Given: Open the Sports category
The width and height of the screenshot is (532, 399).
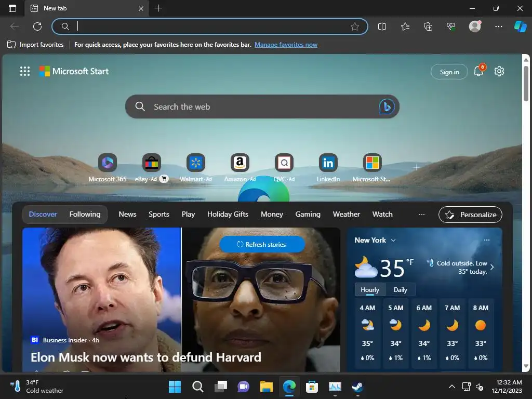Looking at the screenshot, I should pyautogui.click(x=159, y=214).
